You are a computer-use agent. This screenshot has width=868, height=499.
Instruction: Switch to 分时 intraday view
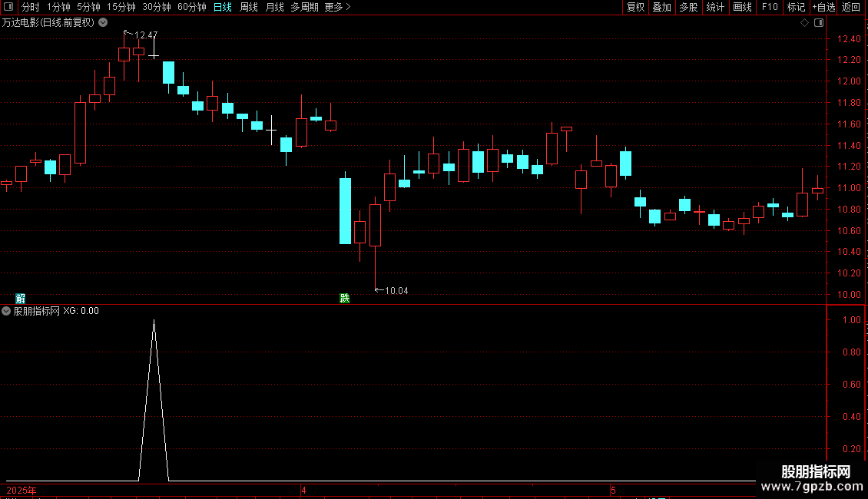[x=31, y=7]
